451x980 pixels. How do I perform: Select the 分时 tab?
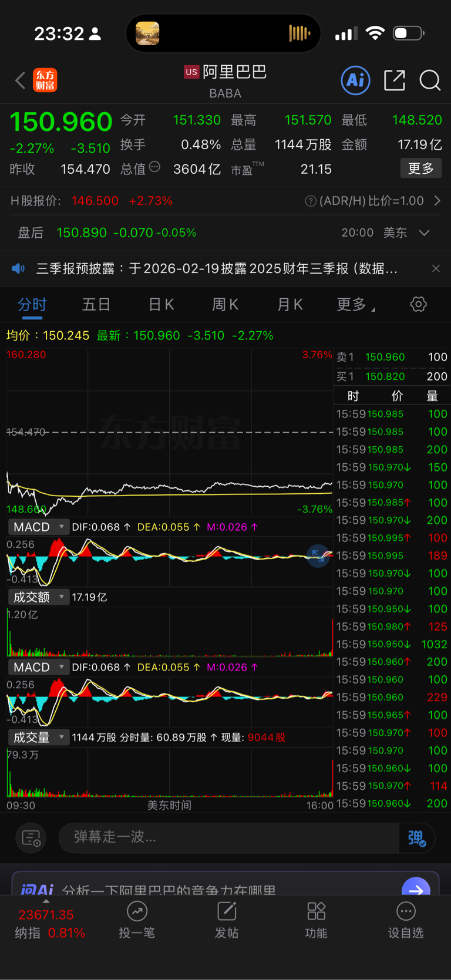(32, 304)
